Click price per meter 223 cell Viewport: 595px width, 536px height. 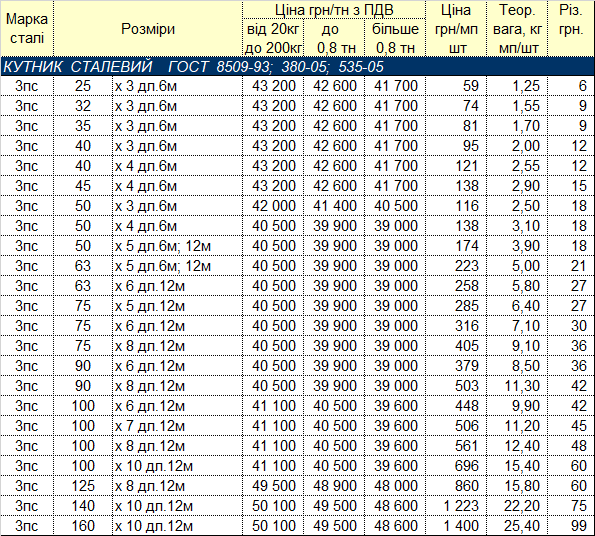(x=456, y=266)
